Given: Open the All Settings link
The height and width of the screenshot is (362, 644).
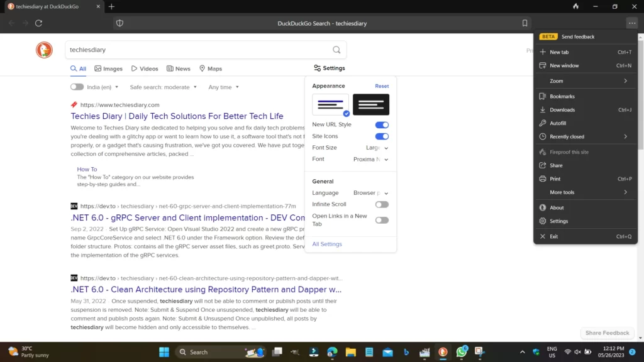Looking at the screenshot, I should (327, 244).
